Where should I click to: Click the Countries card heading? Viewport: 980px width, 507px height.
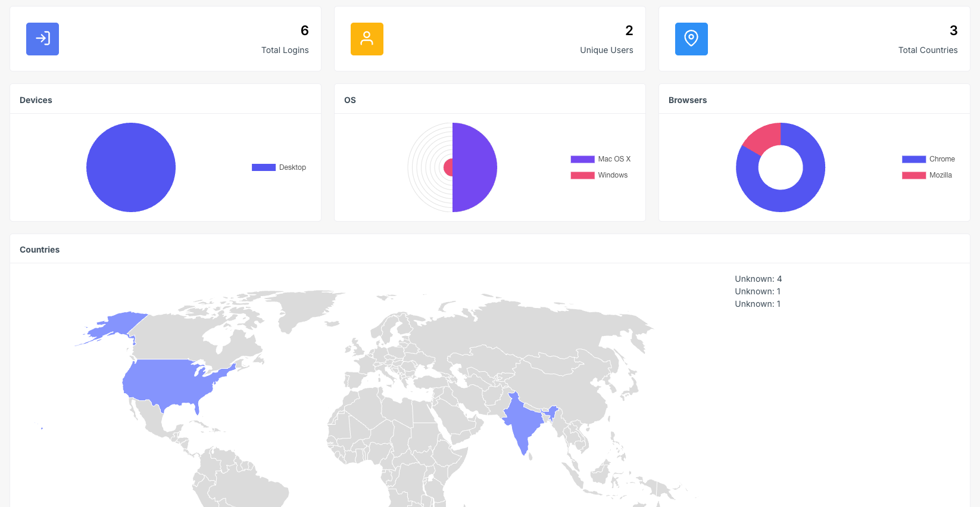tap(39, 250)
